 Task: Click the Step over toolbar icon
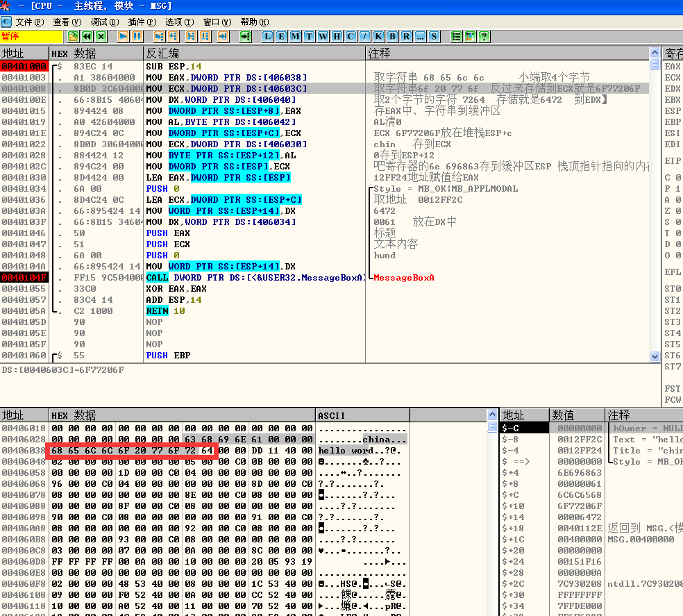(174, 37)
